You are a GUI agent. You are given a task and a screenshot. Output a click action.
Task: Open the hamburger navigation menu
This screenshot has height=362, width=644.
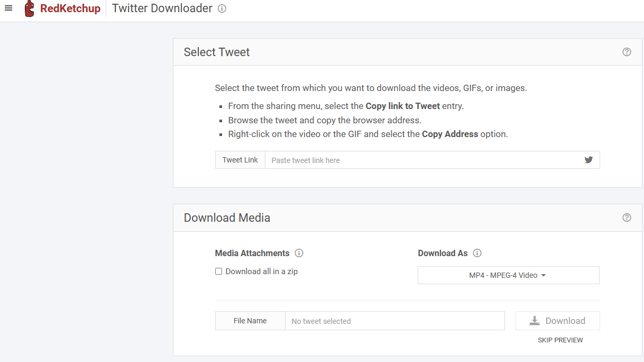(x=8, y=8)
